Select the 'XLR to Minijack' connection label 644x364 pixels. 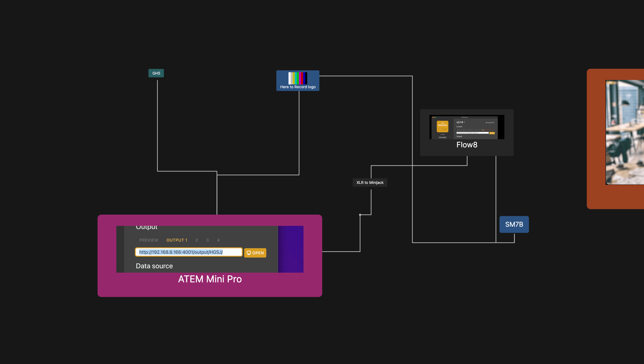click(370, 182)
